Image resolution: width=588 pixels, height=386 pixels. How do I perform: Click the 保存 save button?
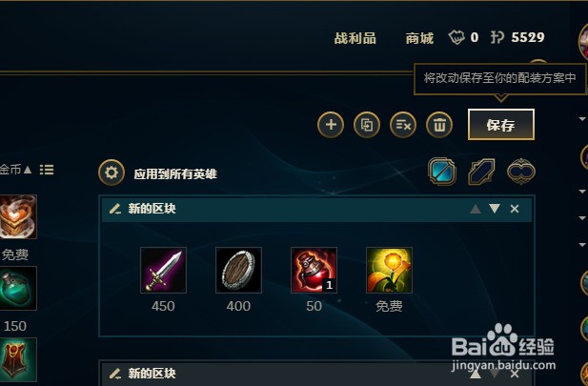click(501, 125)
